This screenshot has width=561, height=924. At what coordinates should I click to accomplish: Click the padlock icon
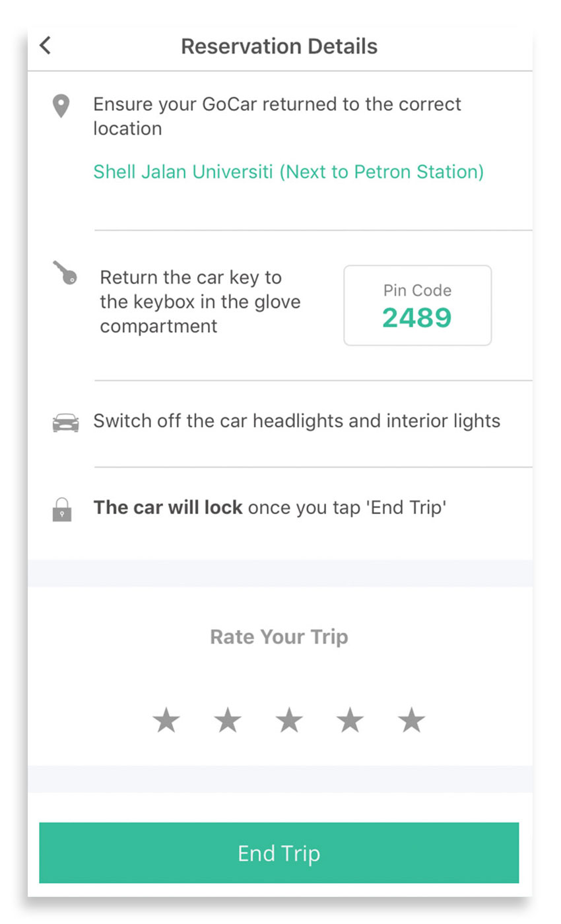(62, 510)
